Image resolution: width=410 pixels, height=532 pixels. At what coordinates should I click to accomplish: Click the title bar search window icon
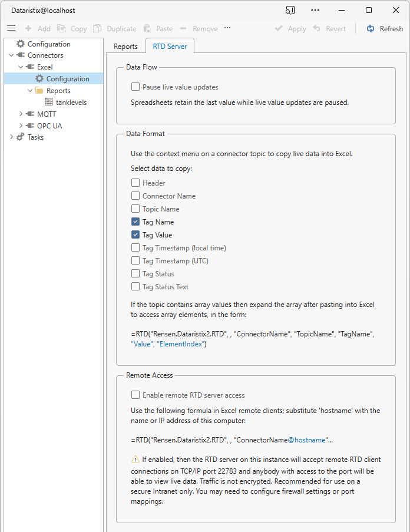[x=290, y=10]
